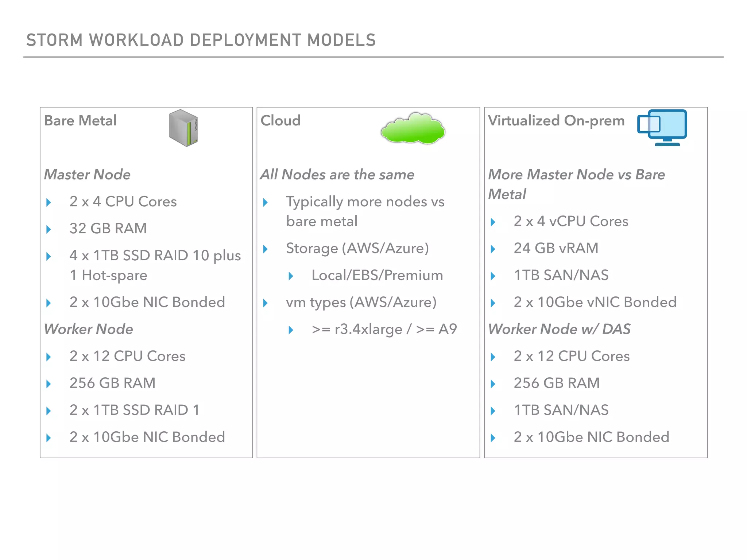Screen dimensions: 747x560
Task: Click bullet arrow beside Local/EBS/Premium
Action: 291,276
